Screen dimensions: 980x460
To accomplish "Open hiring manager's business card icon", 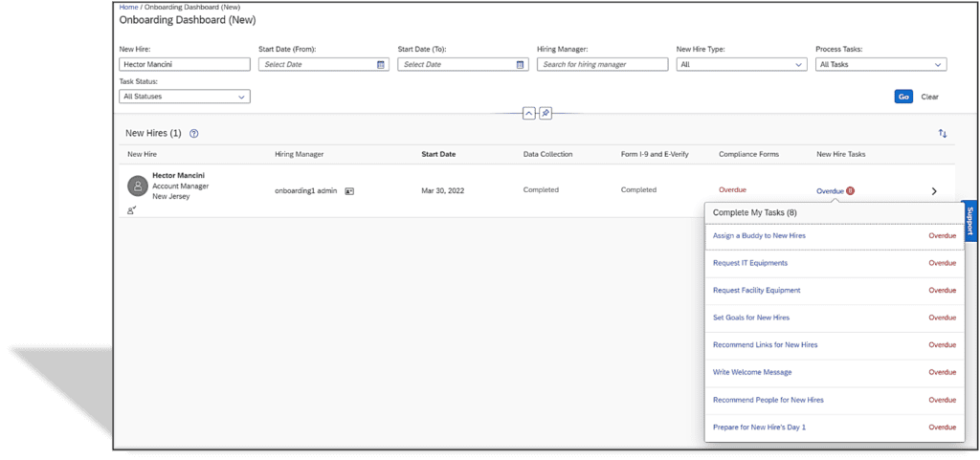I will (349, 191).
